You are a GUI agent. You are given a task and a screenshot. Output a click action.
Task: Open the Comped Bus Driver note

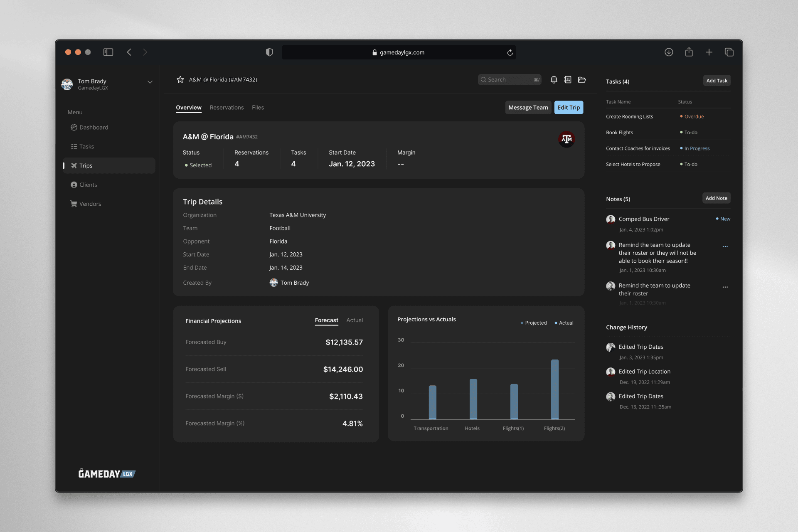click(x=644, y=219)
